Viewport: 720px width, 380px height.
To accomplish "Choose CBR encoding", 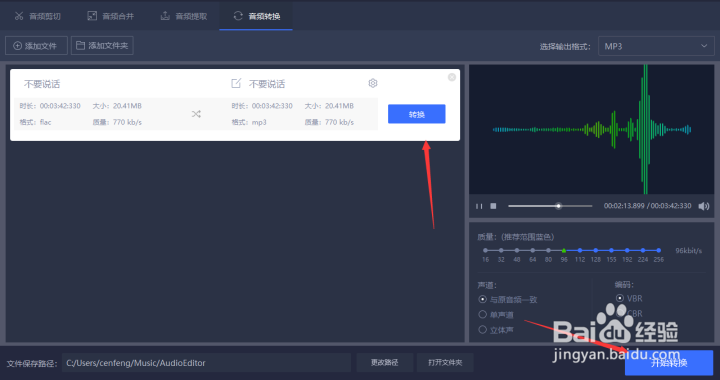I will pyautogui.click(x=629, y=314).
